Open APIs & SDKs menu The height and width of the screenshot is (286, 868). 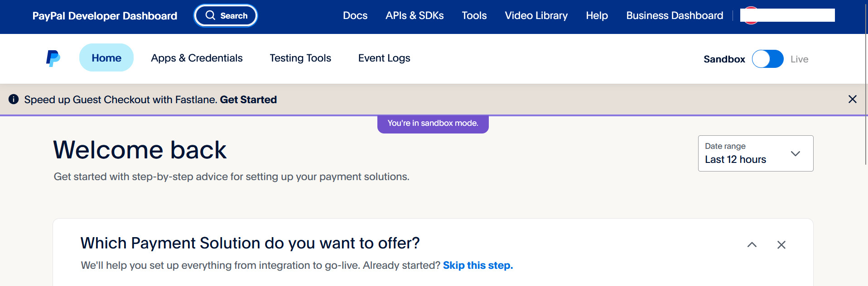[x=415, y=15]
